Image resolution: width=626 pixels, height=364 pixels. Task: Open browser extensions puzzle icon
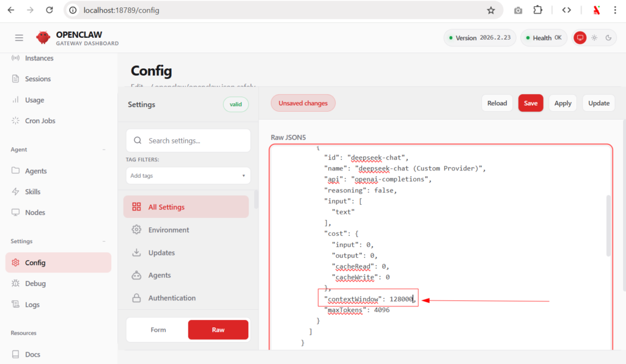(x=537, y=10)
